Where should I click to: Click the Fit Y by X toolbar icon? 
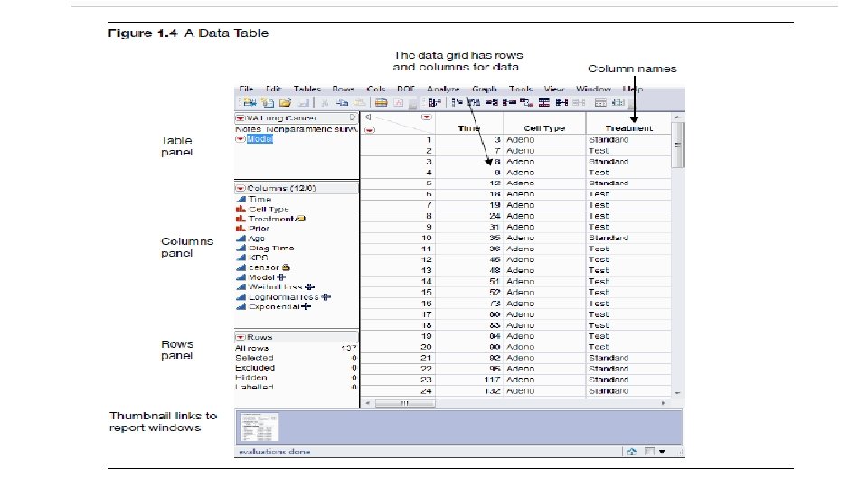457,102
